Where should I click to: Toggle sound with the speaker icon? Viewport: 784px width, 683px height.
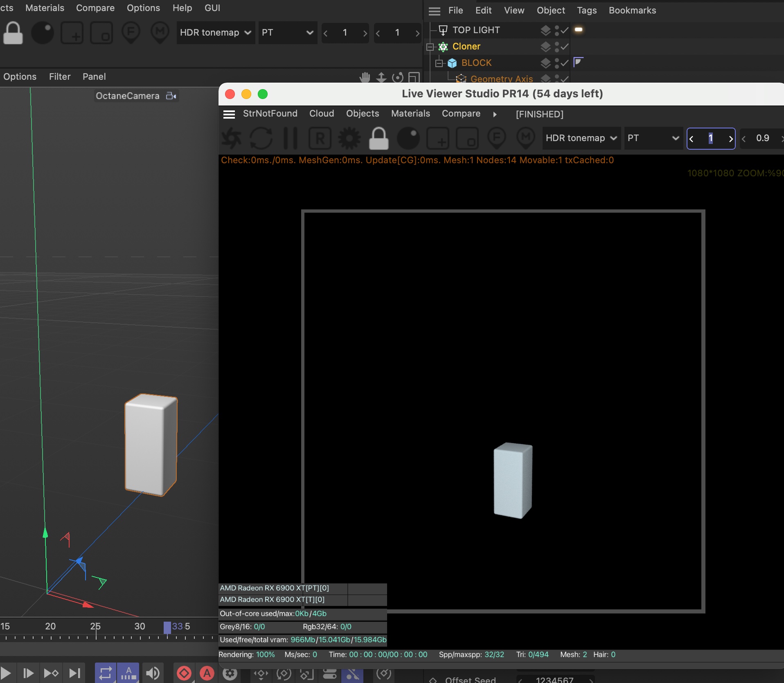pos(153,673)
